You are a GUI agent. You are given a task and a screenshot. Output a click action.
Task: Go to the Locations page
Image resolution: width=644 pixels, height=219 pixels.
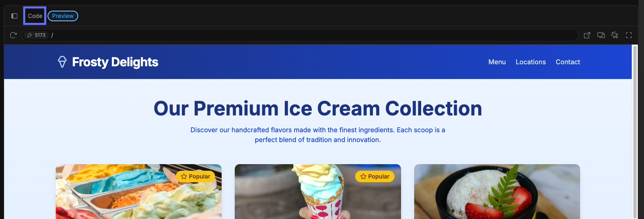(x=531, y=62)
